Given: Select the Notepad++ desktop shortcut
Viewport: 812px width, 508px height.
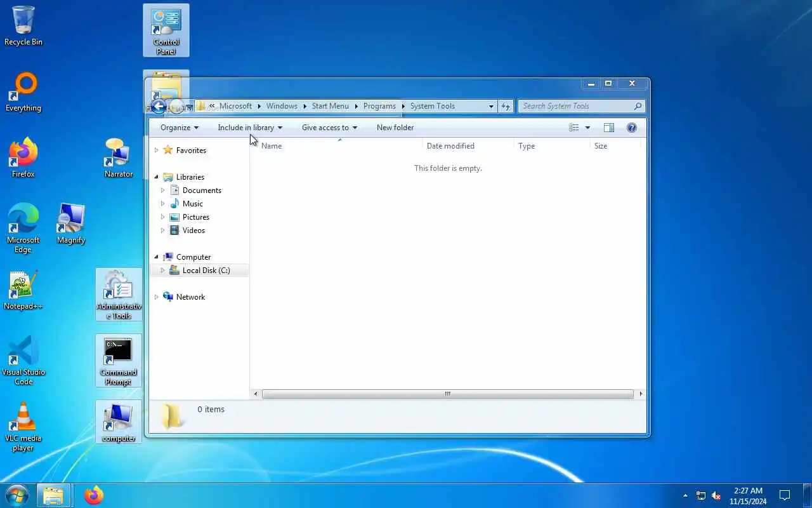Looking at the screenshot, I should click(23, 290).
